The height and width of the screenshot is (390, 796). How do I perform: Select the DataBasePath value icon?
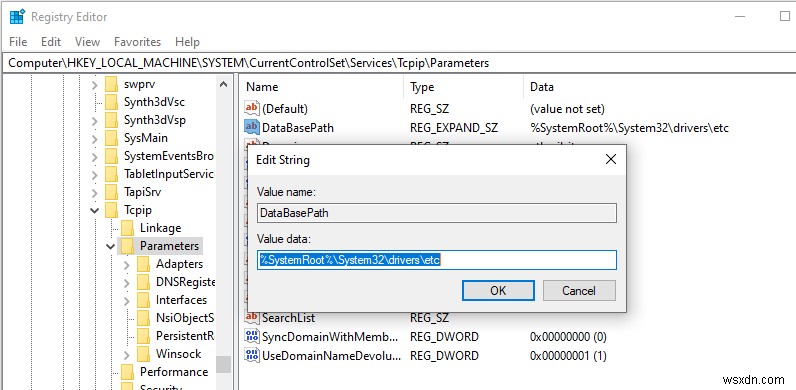pyautogui.click(x=252, y=127)
